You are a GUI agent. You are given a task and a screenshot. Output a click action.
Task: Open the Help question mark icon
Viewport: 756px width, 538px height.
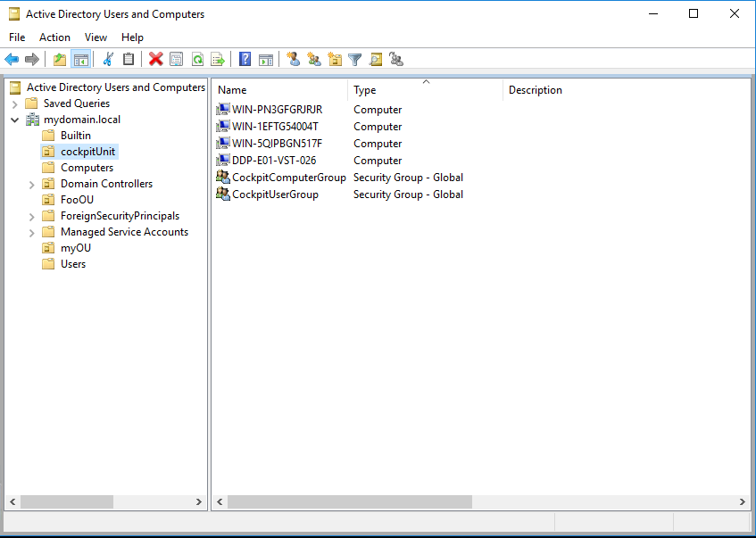pyautogui.click(x=245, y=59)
